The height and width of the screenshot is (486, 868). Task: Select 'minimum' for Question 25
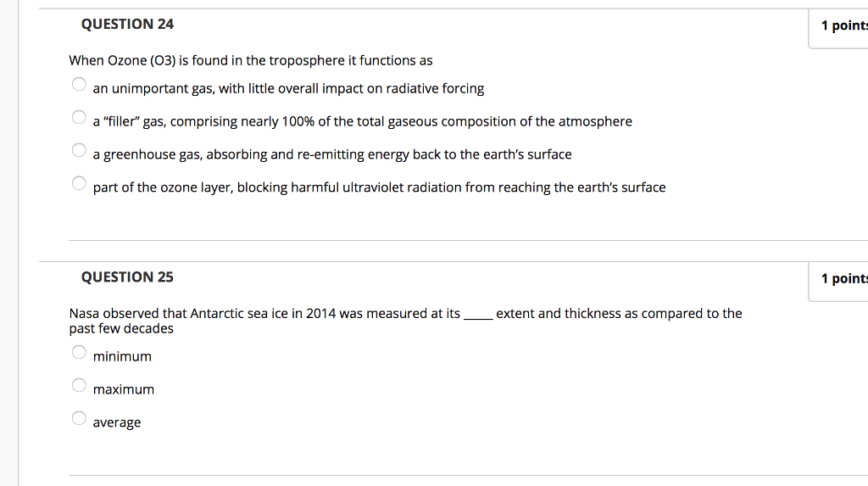tap(79, 352)
